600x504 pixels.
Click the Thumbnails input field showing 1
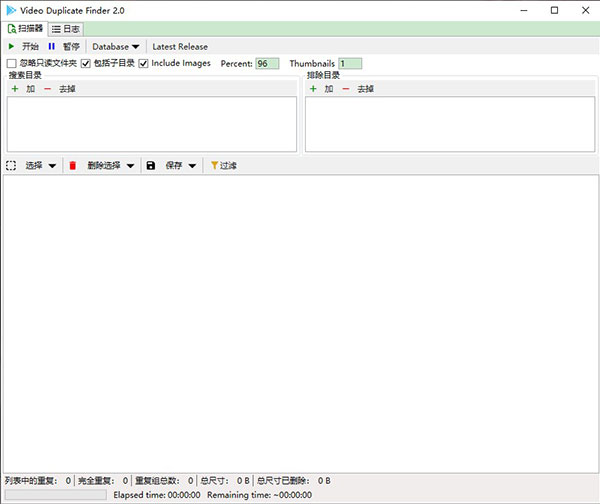(x=350, y=64)
